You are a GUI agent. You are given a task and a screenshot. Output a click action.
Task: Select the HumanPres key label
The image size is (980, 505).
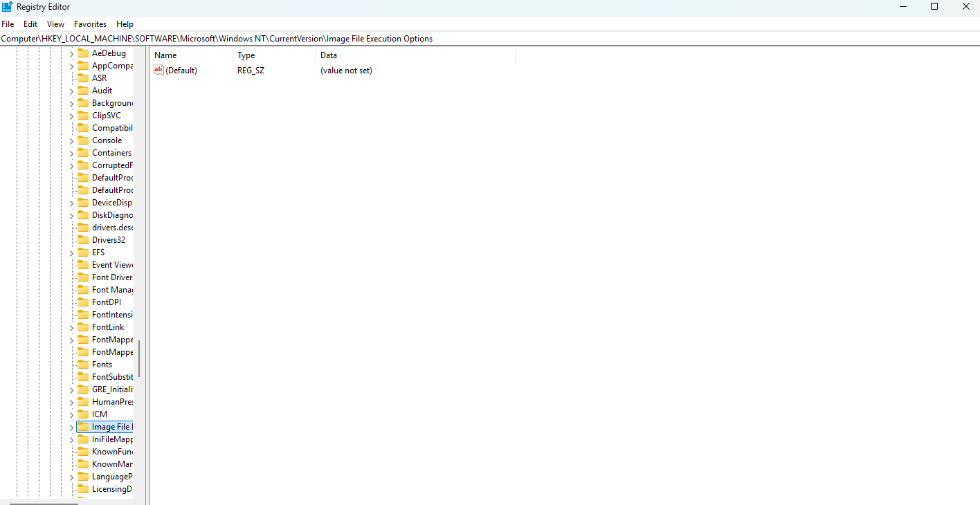112,402
